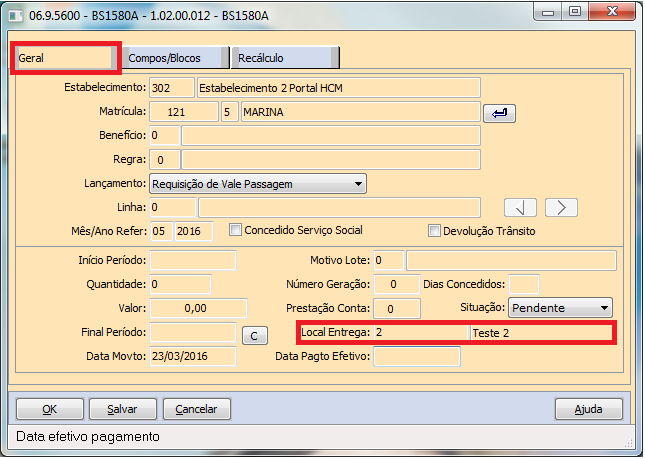Open the Lançamento dropdown
Screen dimensions: 645x459
tap(258, 183)
